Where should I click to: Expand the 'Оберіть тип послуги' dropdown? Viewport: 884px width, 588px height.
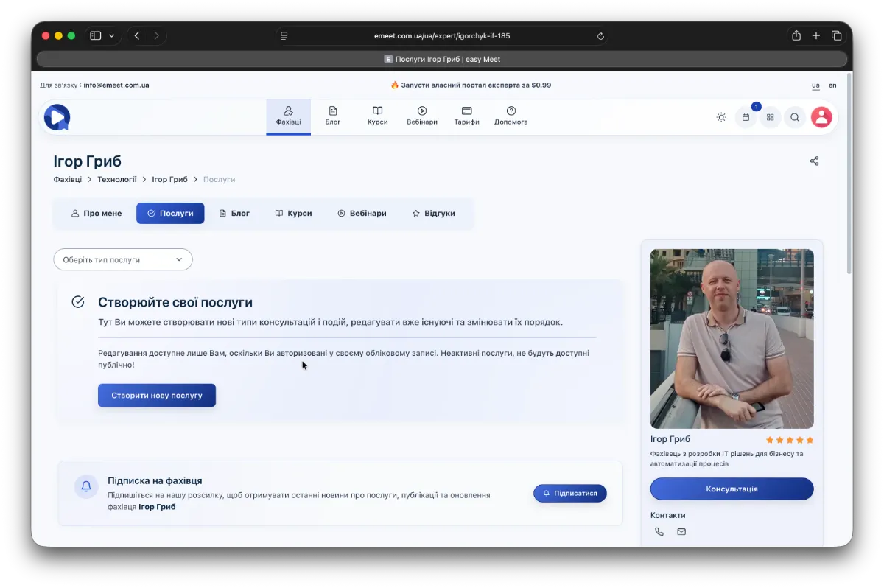pos(123,259)
